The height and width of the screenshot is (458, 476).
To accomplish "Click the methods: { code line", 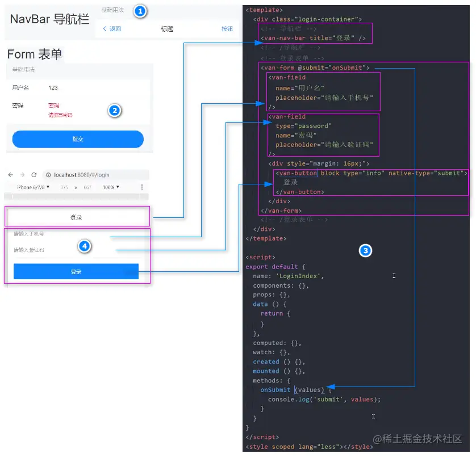I will click(272, 380).
